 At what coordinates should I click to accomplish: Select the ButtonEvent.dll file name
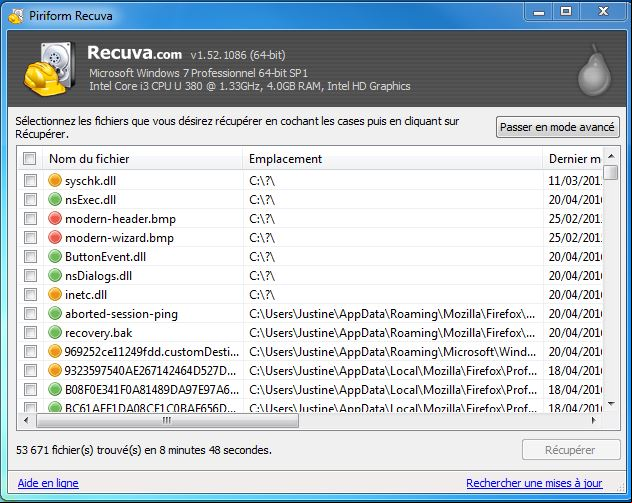105,256
